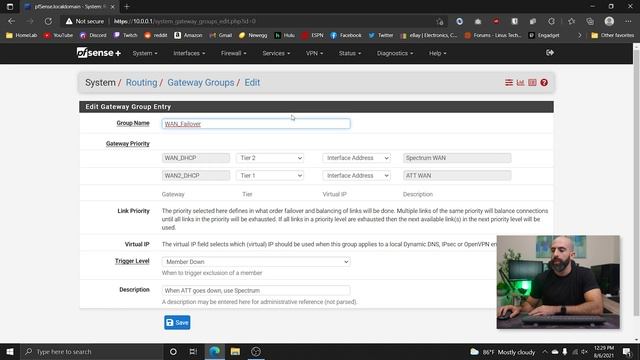The height and width of the screenshot is (360, 640).
Task: Select the pfSense browser tab
Action: [x=70, y=7]
